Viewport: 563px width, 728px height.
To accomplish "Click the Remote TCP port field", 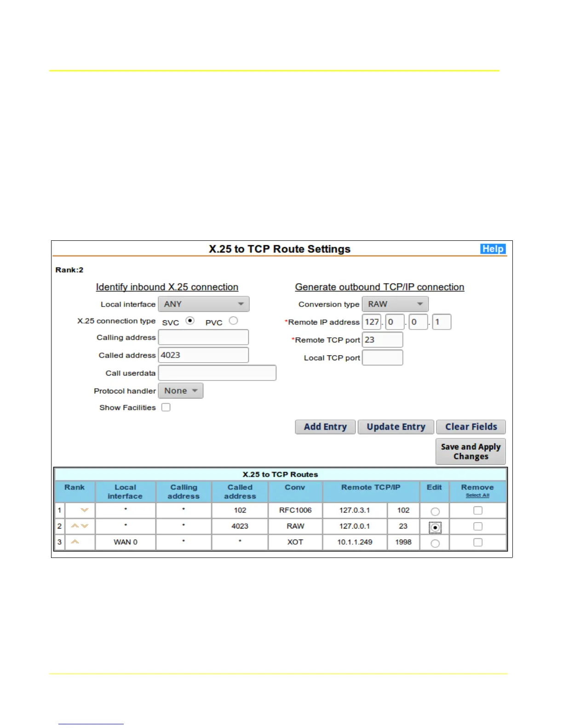I will 383,340.
